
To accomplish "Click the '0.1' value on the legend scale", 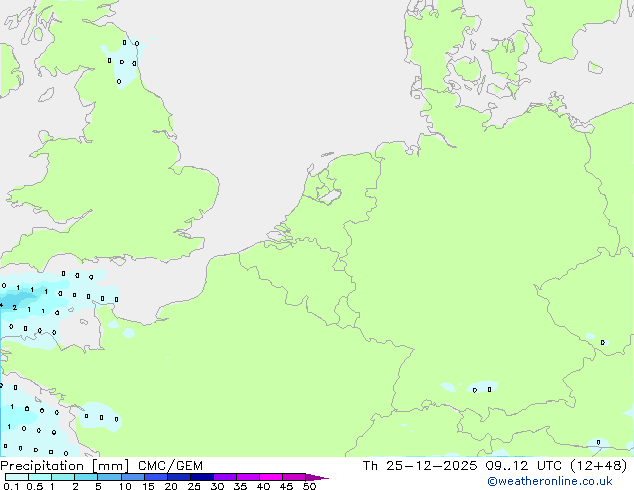I will coord(9,487).
